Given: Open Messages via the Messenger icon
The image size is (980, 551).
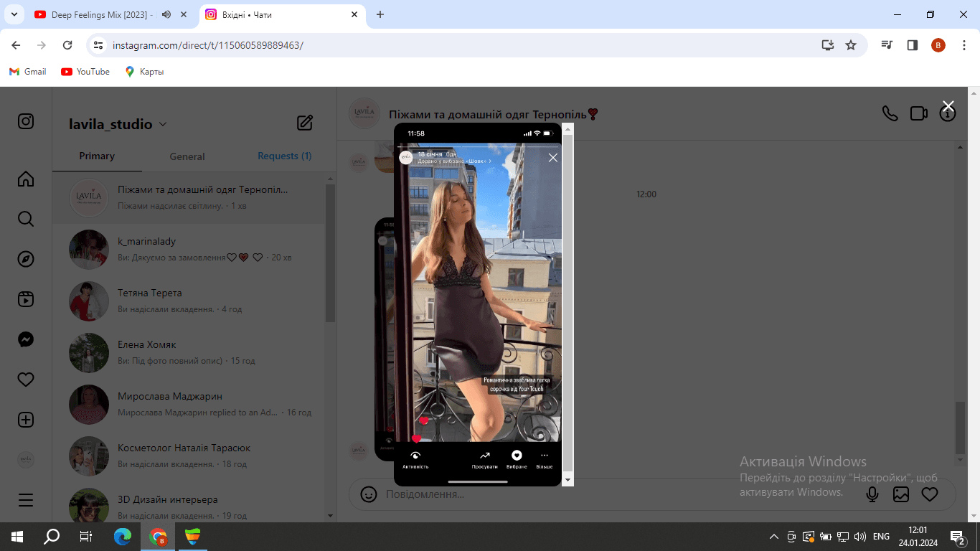Looking at the screenshot, I should pyautogui.click(x=26, y=339).
